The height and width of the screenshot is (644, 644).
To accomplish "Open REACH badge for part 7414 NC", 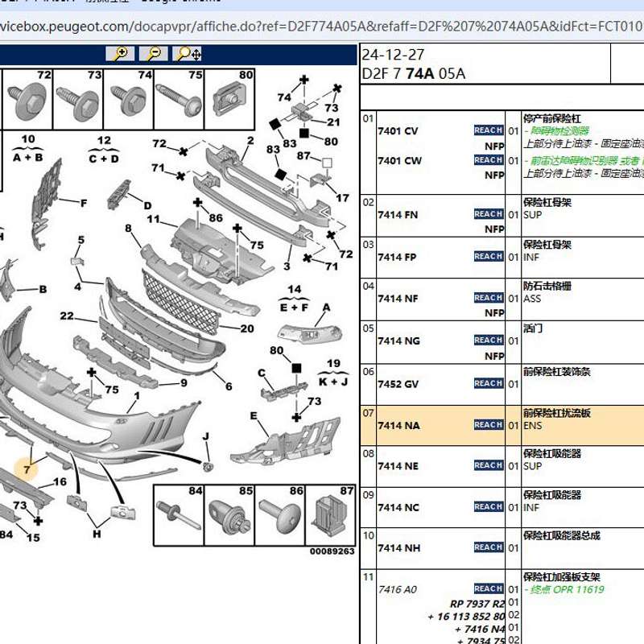I will (489, 507).
